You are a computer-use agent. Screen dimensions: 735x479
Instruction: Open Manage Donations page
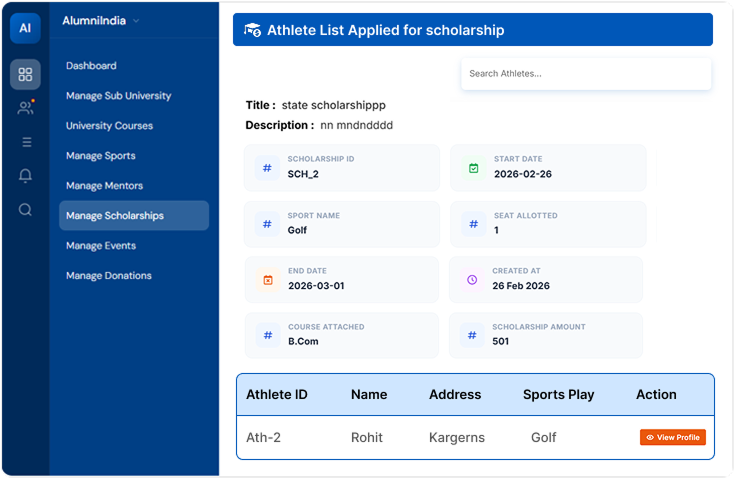(108, 276)
